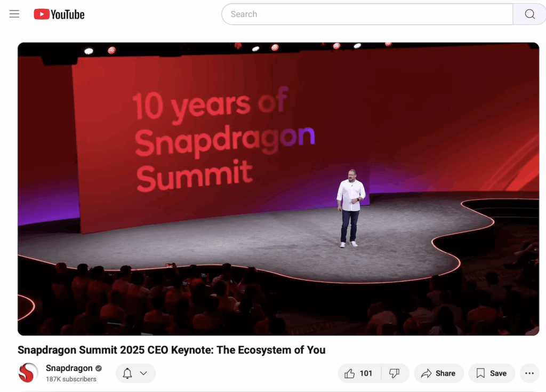The width and height of the screenshot is (546, 392).
Task: Click the Share arrow icon
Action: pyautogui.click(x=426, y=373)
